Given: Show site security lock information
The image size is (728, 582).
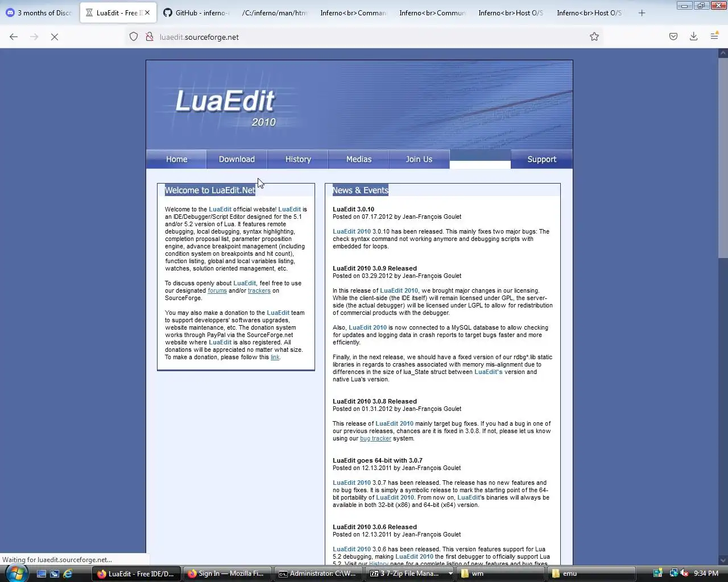Looking at the screenshot, I should (x=150, y=37).
